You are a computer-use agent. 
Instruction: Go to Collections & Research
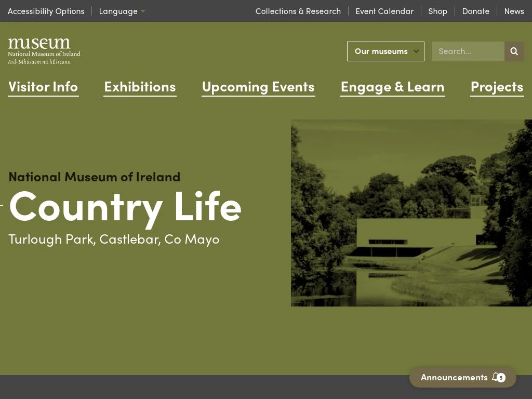[x=298, y=11]
